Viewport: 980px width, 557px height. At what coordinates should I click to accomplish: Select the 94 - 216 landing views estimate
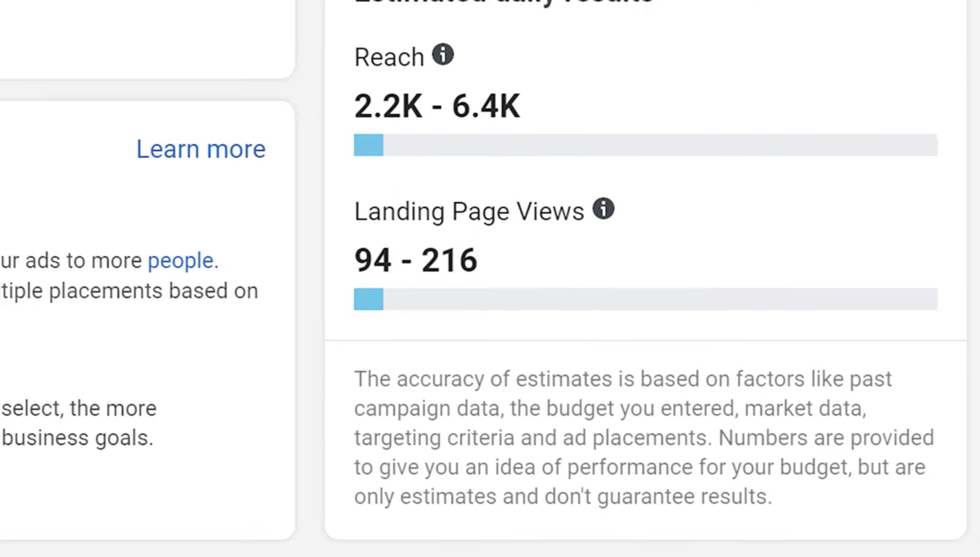point(416,260)
